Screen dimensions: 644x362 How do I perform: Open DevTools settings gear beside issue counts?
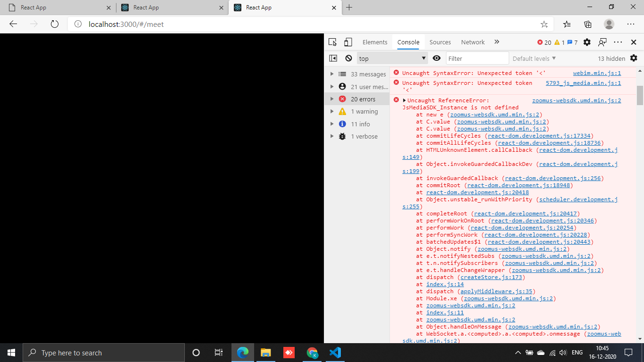pos(587,42)
